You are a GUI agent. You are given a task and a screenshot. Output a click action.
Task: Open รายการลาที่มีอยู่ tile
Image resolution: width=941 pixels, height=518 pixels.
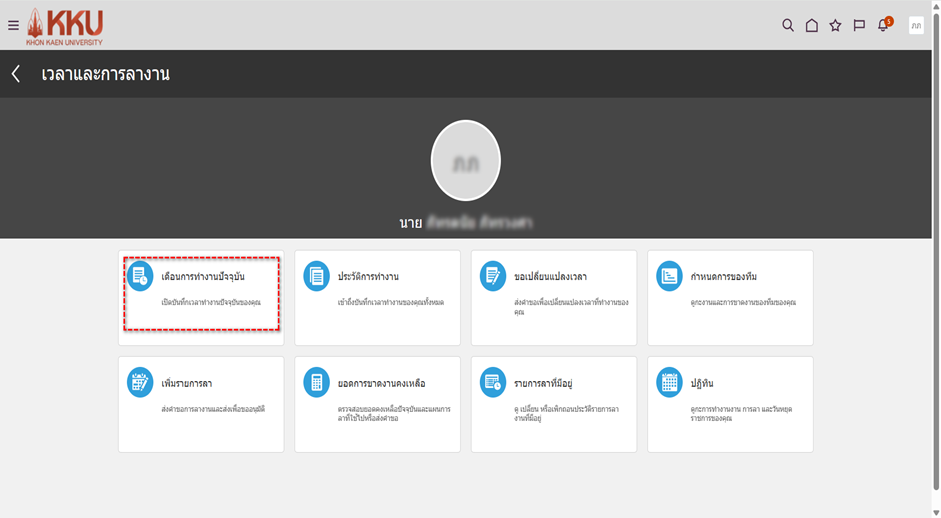pos(553,403)
